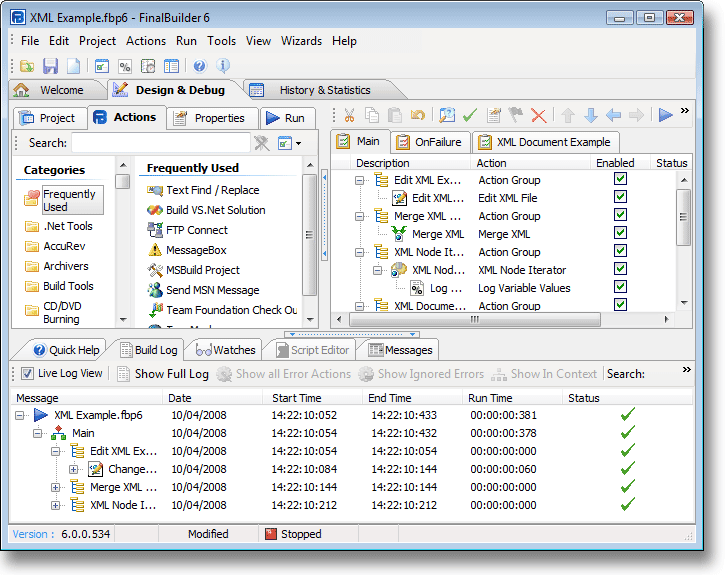Uncheck Enabled for Log Variable Values action

(x=620, y=287)
